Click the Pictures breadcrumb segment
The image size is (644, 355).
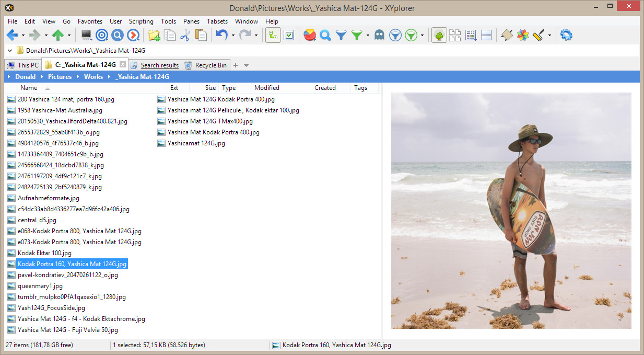pos(60,77)
